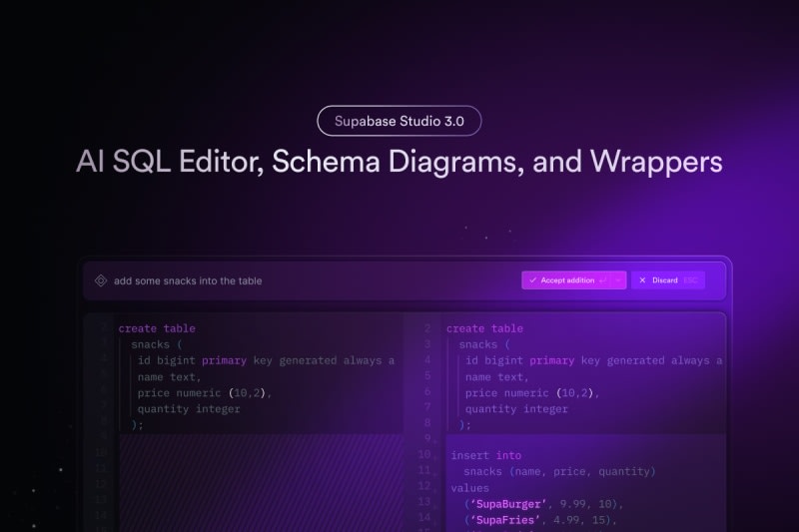Click 'create table' in the left editor pane
This screenshot has width=799, height=532.
click(x=157, y=328)
